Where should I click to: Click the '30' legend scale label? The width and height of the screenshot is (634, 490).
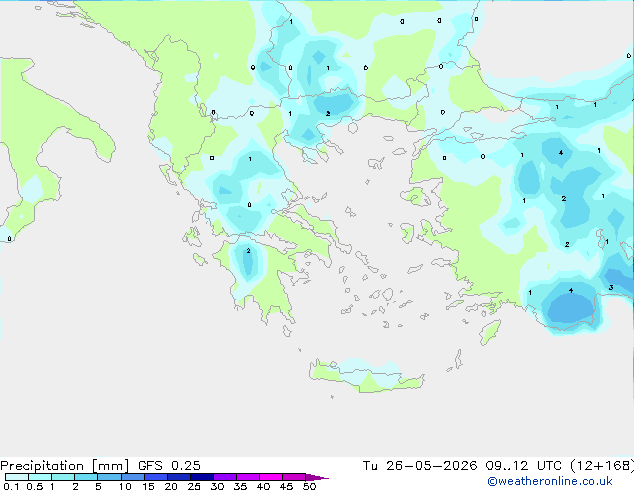(x=217, y=486)
